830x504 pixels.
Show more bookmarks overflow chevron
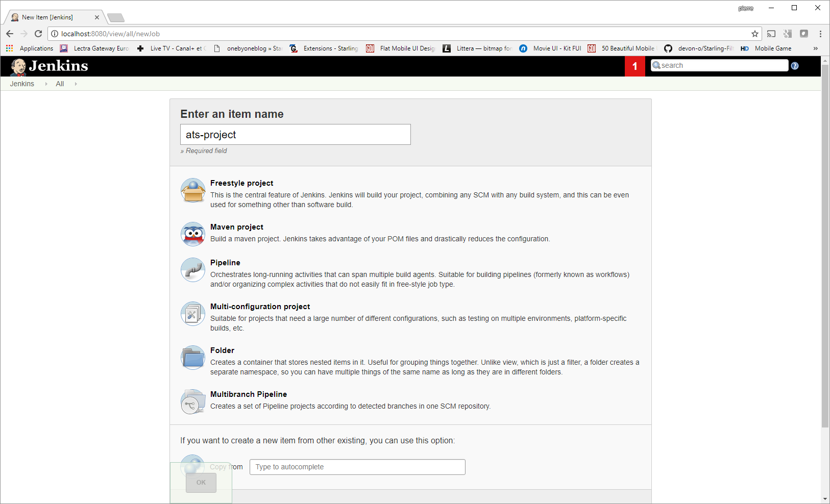(815, 48)
